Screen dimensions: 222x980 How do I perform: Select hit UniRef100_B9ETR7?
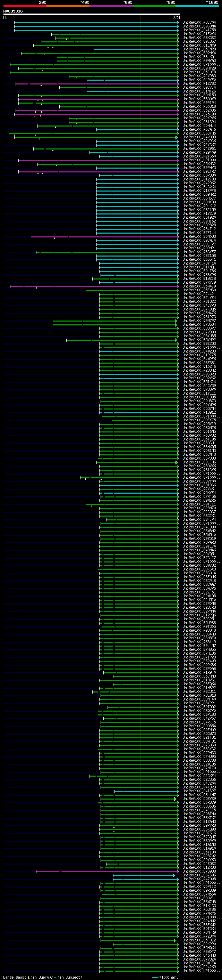[x=199, y=172]
